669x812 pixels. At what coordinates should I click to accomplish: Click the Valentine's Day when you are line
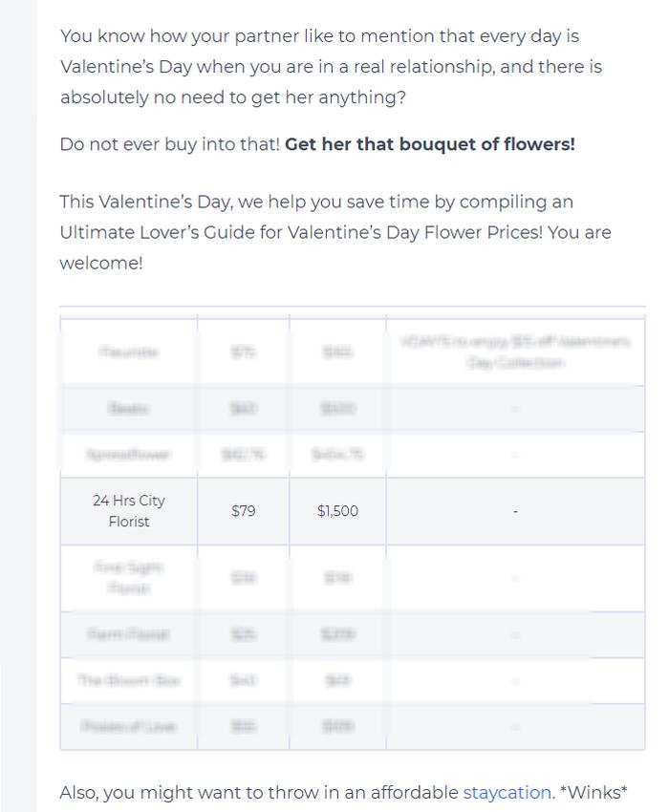click(331, 67)
